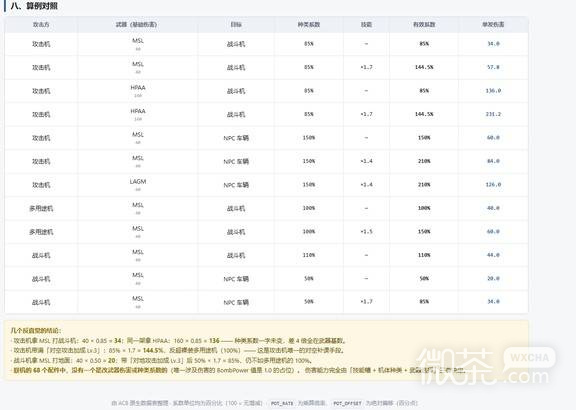Click the 目标 column header

click(x=236, y=25)
